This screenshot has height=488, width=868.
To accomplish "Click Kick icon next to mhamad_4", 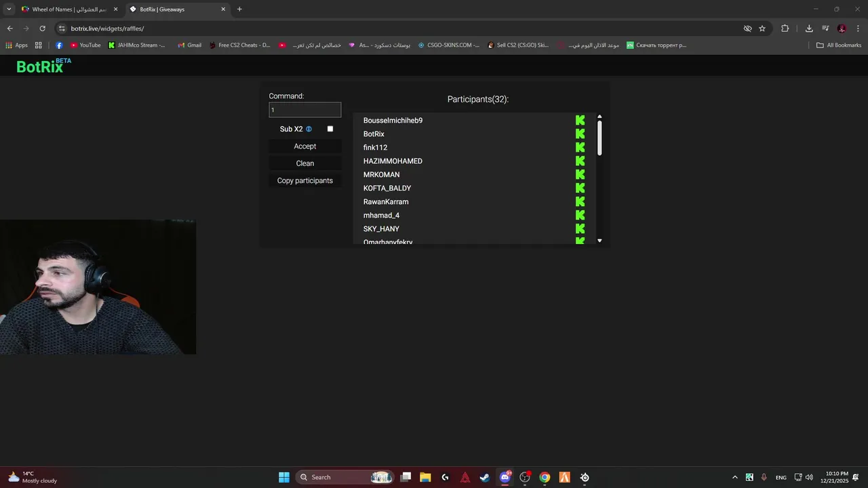I will coord(580,215).
